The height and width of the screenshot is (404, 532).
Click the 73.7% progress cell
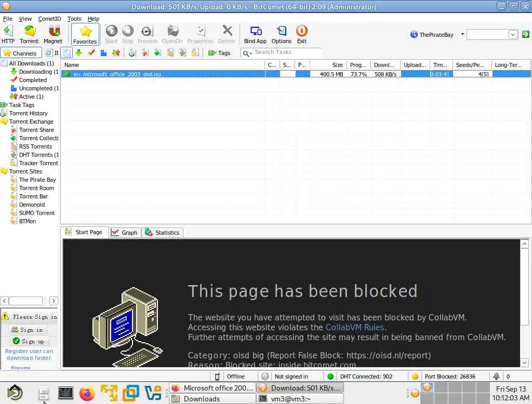pyautogui.click(x=358, y=74)
